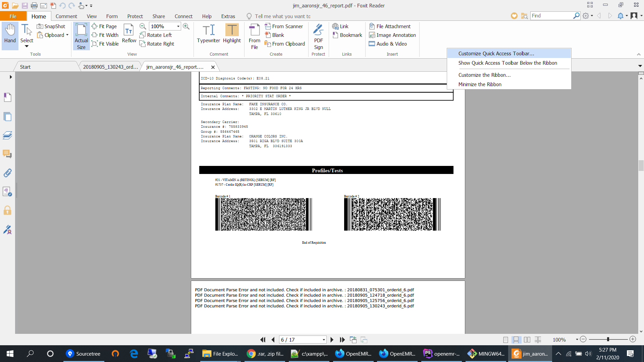Click Customize Quick Access Toolbar option
644x362 pixels.
click(496, 53)
